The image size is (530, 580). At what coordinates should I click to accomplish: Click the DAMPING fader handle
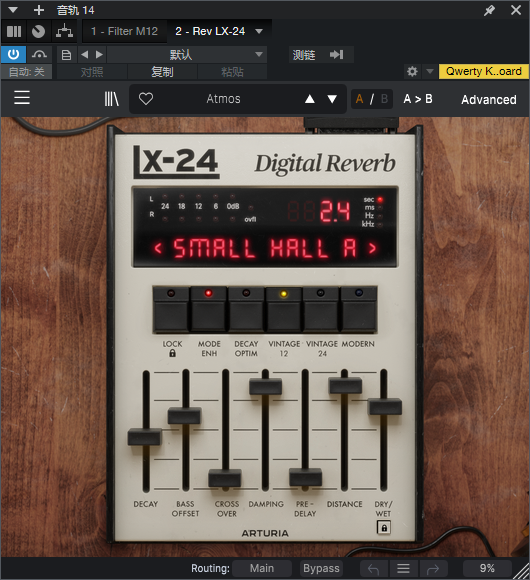[265, 387]
